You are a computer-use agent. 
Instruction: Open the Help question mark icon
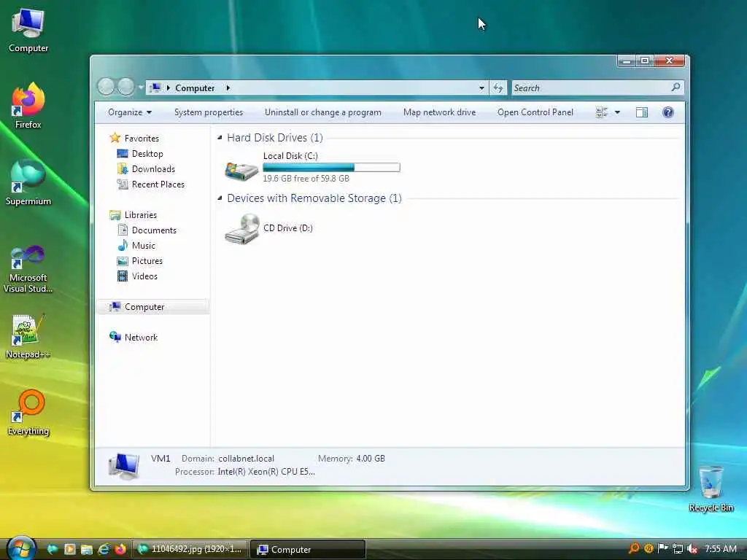668,112
